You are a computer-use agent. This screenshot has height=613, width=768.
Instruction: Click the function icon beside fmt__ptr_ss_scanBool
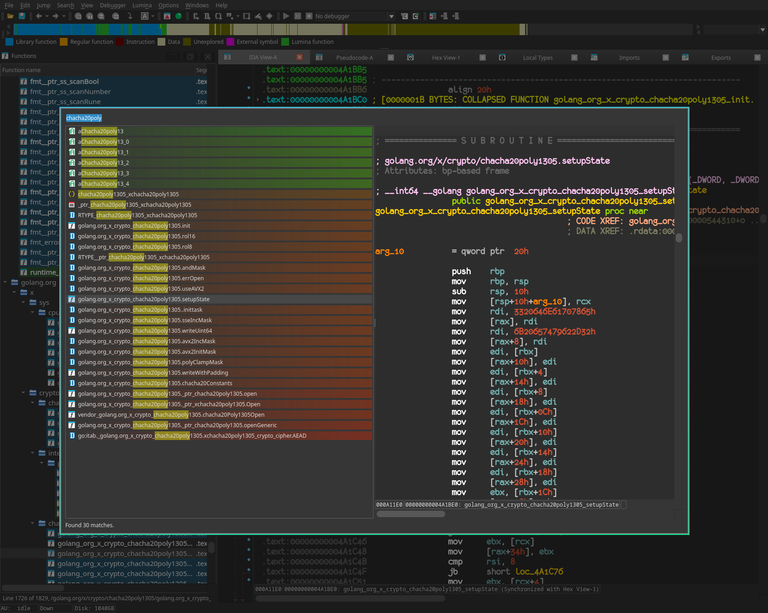25,80
